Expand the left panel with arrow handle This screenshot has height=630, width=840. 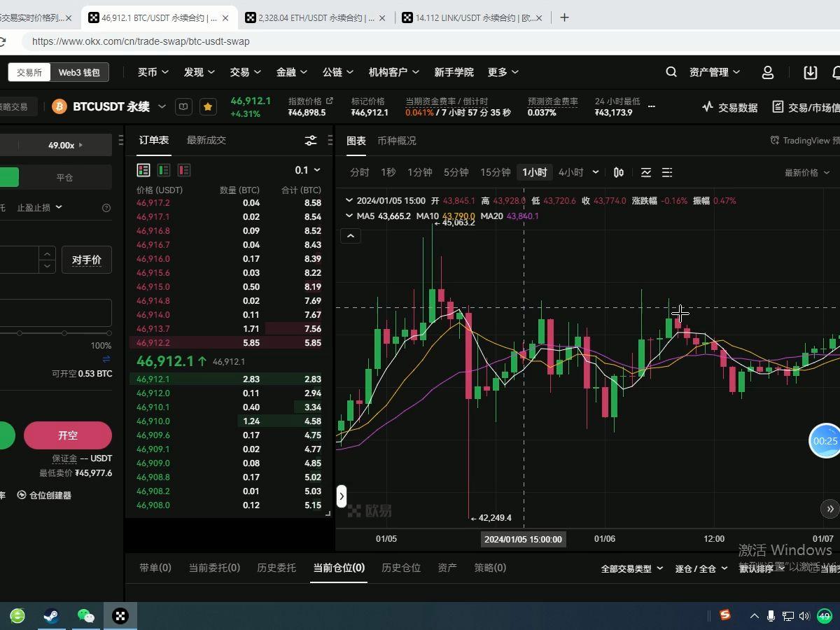[342, 496]
